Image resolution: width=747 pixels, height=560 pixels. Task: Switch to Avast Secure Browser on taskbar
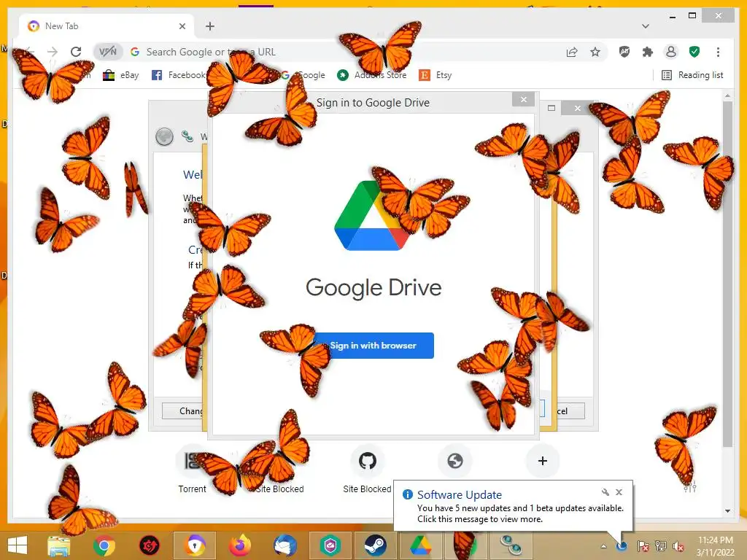195,545
